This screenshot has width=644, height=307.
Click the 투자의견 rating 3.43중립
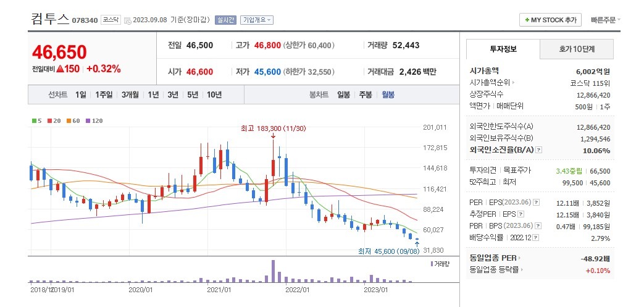[x=569, y=171]
